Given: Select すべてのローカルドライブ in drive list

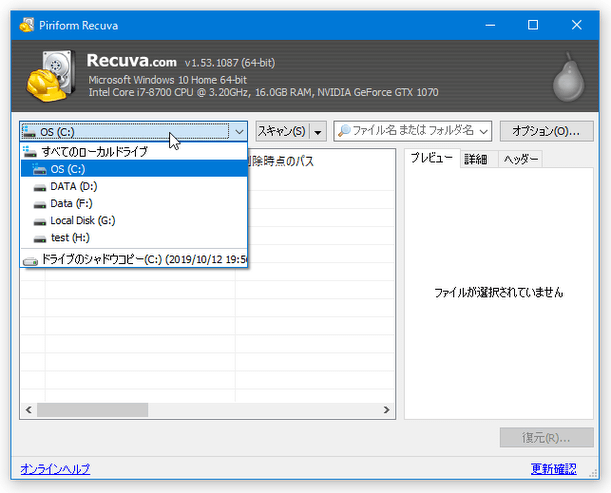Looking at the screenshot, I should 134,152.
